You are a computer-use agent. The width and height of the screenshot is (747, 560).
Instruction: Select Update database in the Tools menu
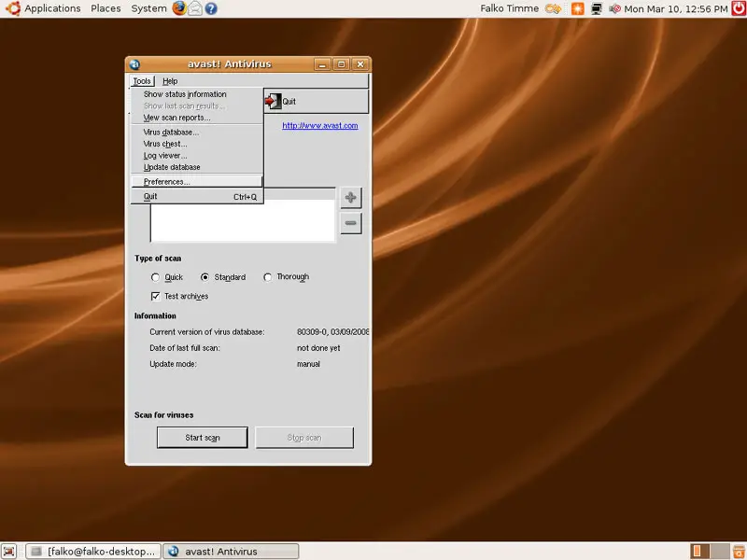pos(197,167)
